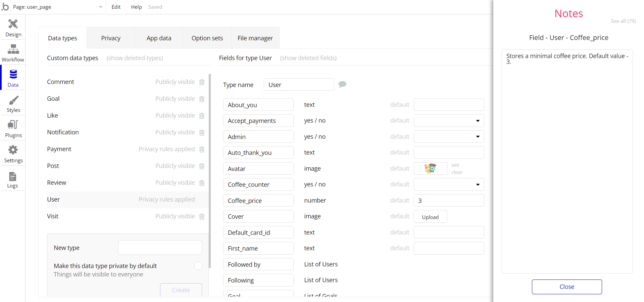Viewport: 644px width, 302px height.
Task: Check 'Make this data type private by default'
Action: pos(198,266)
